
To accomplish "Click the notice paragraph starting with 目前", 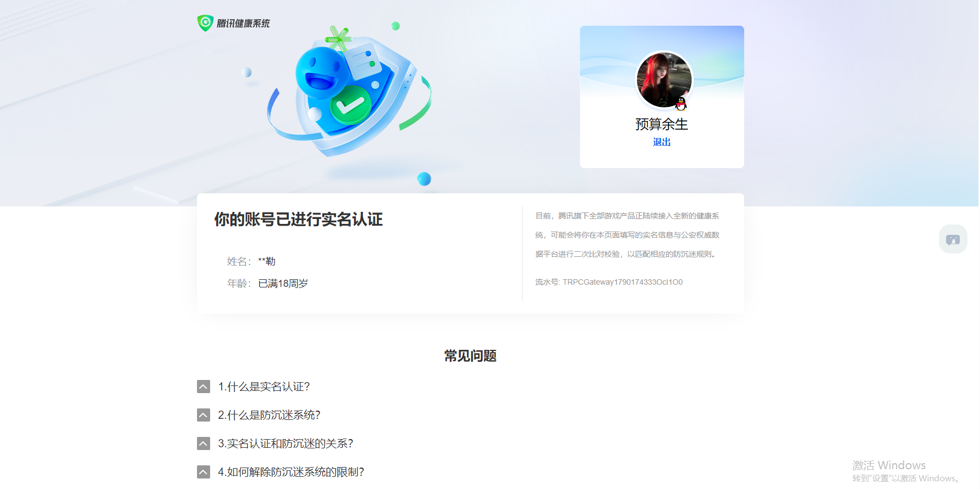I will (x=628, y=235).
